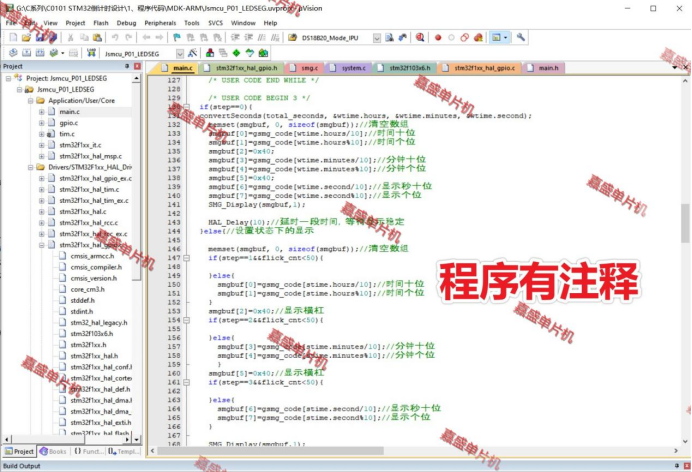
Task: Open the Project menu
Action: (75, 23)
